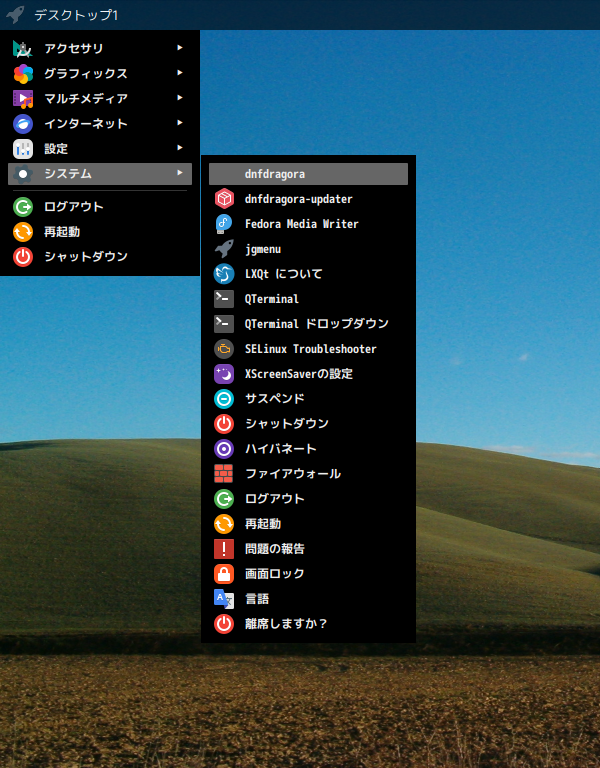
Task: Choose サスペンド entry text
Action: click(x=275, y=399)
